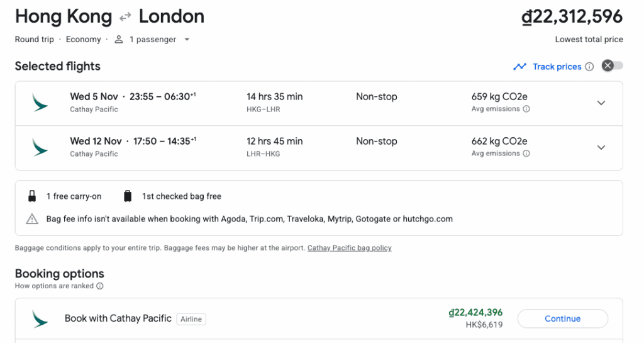The width and height of the screenshot is (644, 343).
Task: Expand the Wed 5 Nov flight details
Action: [x=601, y=103]
